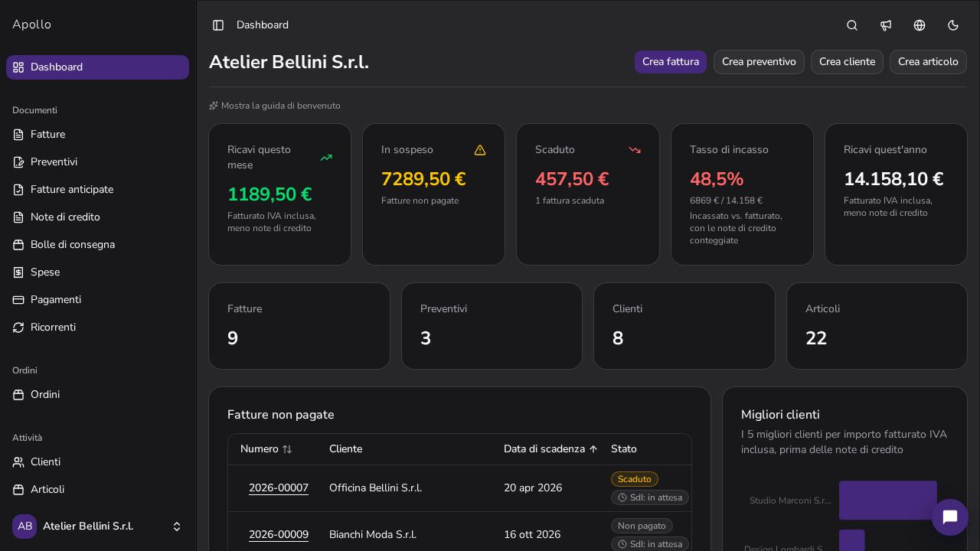Image resolution: width=980 pixels, height=551 pixels.
Task: Open the language globe icon
Action: point(920,25)
